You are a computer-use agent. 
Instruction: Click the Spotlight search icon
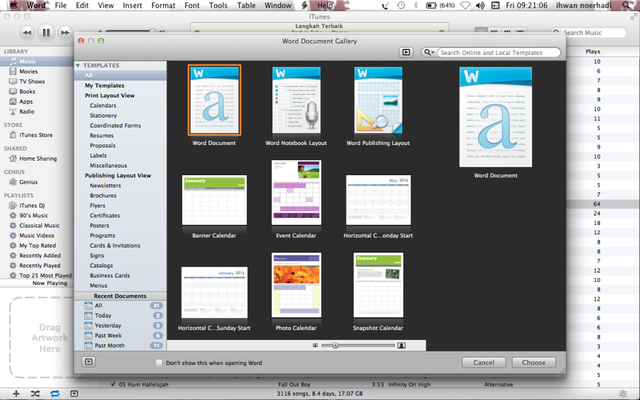click(627, 5)
